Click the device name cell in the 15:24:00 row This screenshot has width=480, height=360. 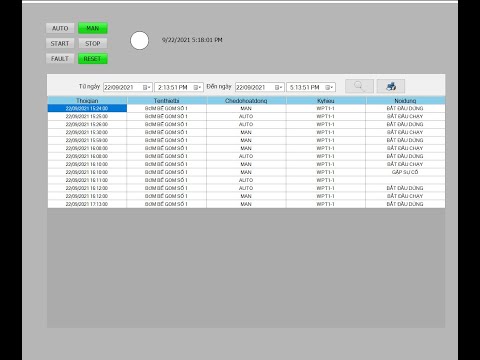click(167, 108)
